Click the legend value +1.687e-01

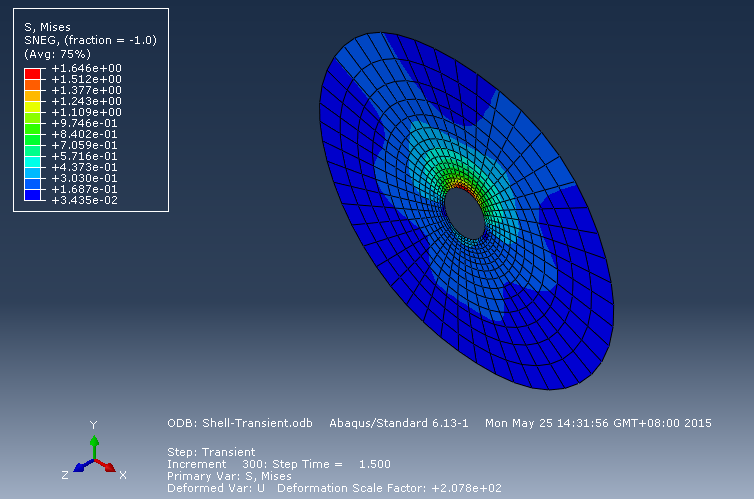85,189
